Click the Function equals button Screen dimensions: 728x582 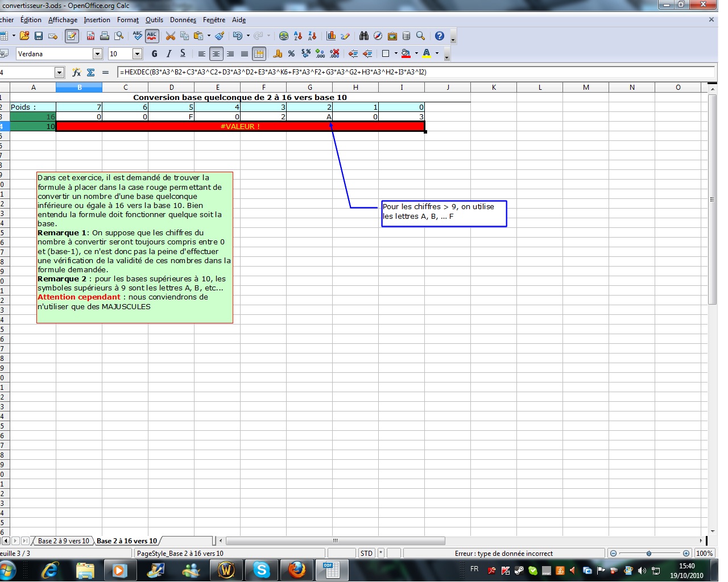[x=105, y=72]
